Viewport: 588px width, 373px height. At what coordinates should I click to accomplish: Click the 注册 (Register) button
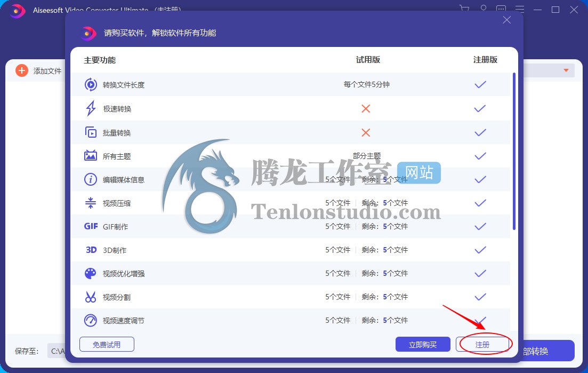pos(482,345)
